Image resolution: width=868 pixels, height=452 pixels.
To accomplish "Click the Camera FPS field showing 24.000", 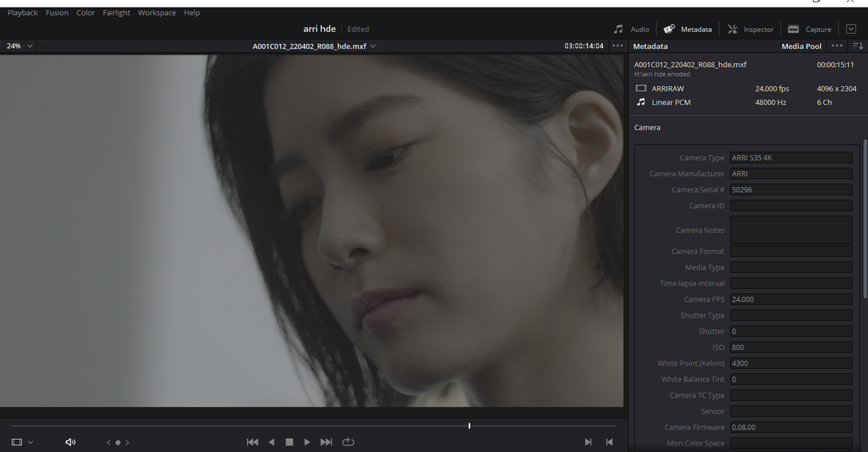I will click(x=791, y=299).
